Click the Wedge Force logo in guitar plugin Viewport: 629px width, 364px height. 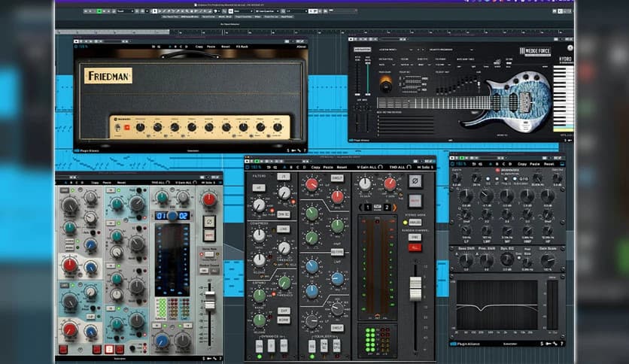(x=535, y=51)
